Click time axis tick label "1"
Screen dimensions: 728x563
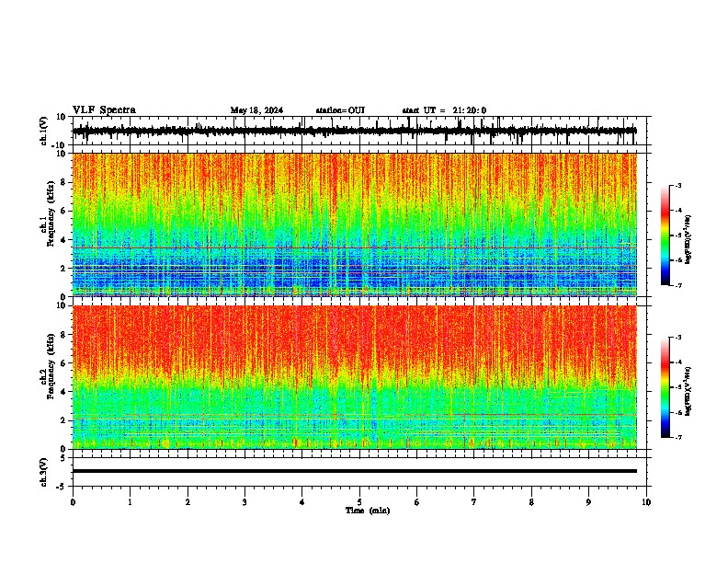[x=130, y=502]
